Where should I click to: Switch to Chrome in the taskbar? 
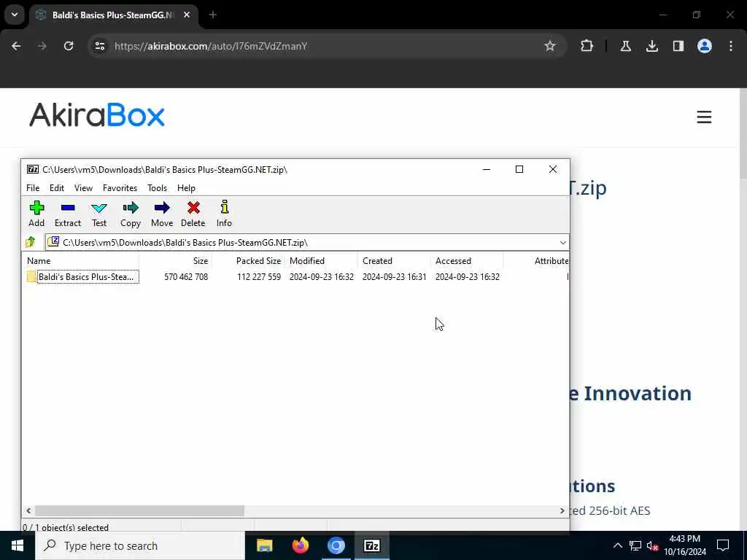[x=336, y=545]
